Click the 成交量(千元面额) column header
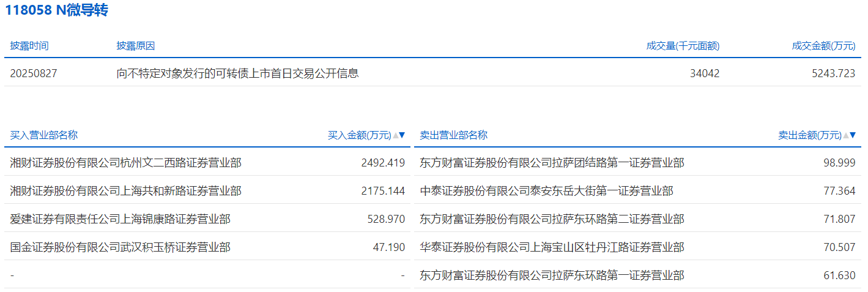The width and height of the screenshot is (868, 292). (x=683, y=46)
